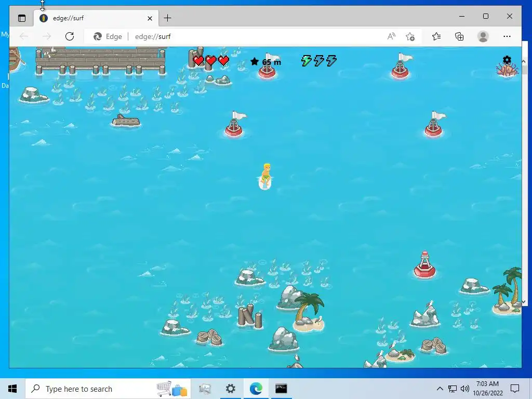Open the Collections panel
532x399 pixels.
[x=459, y=36]
